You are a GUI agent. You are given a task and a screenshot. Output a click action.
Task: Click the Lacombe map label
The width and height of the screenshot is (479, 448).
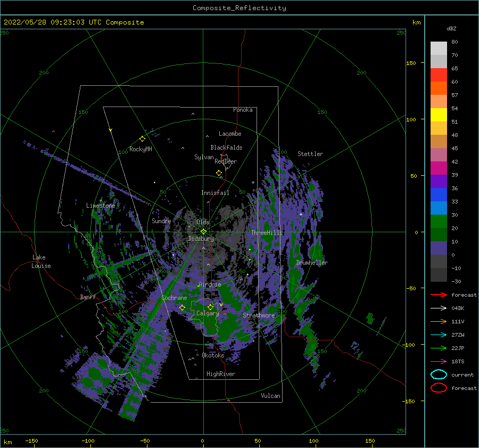(x=230, y=134)
